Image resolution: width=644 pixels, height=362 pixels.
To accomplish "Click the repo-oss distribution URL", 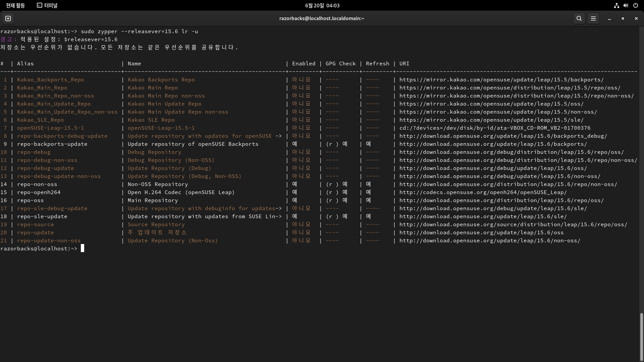I will [x=501, y=200].
